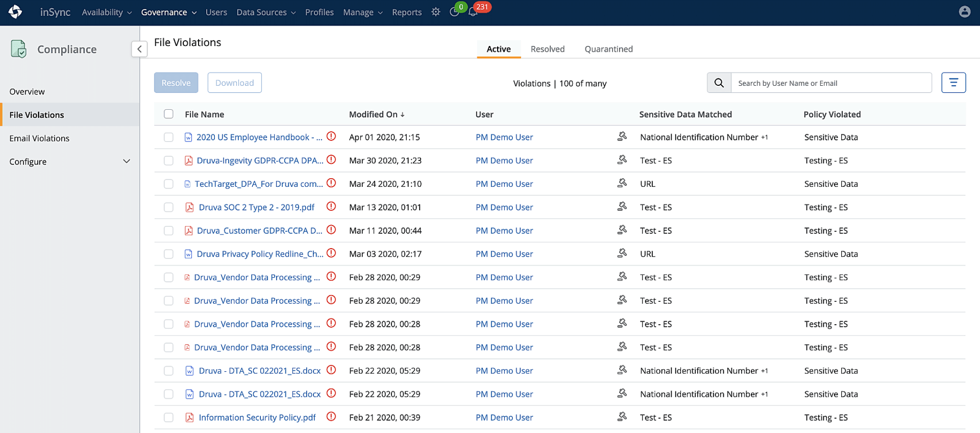Check the Mar 24 2020 TechTarget row checkbox
Image resolution: width=980 pixels, height=433 pixels.
pyautogui.click(x=168, y=184)
